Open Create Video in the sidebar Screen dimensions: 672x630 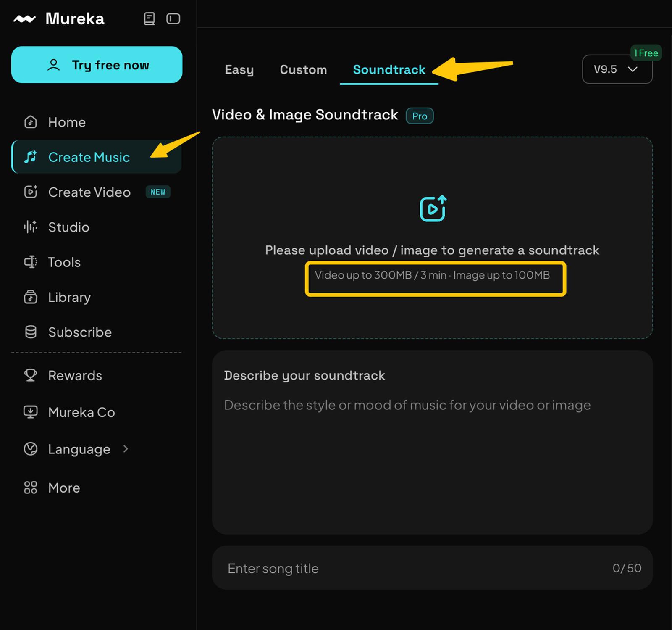[x=97, y=192]
